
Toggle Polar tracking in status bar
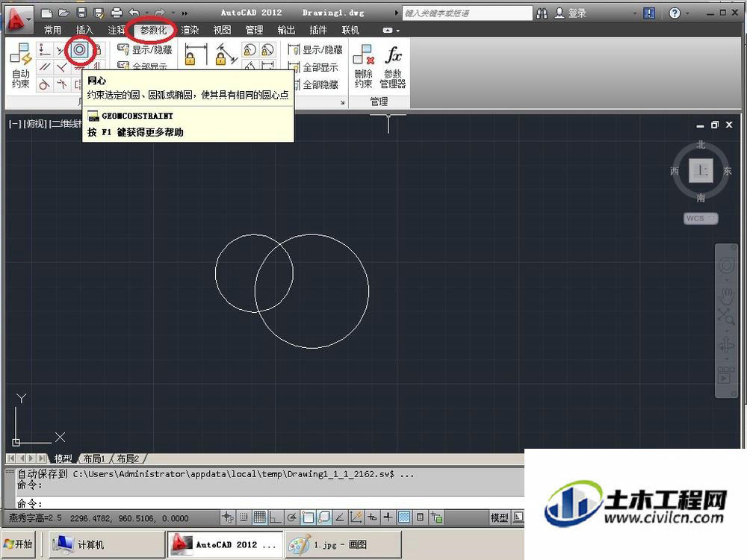(291, 517)
